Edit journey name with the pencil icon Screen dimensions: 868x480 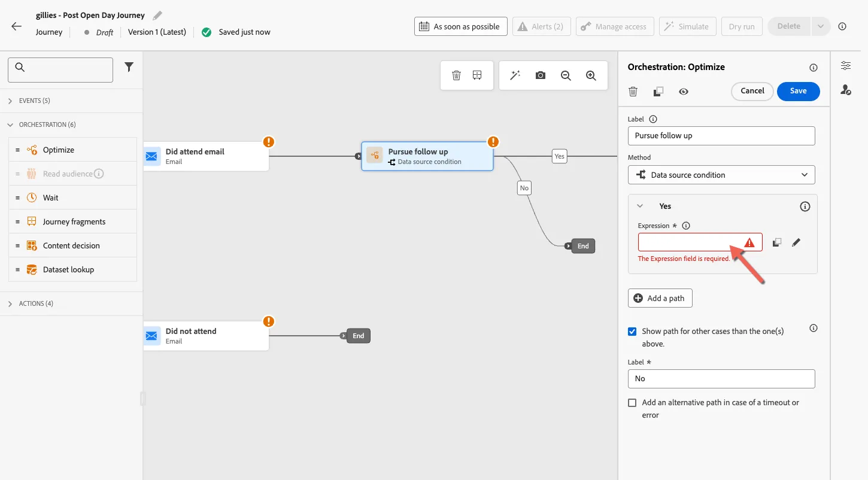(157, 15)
